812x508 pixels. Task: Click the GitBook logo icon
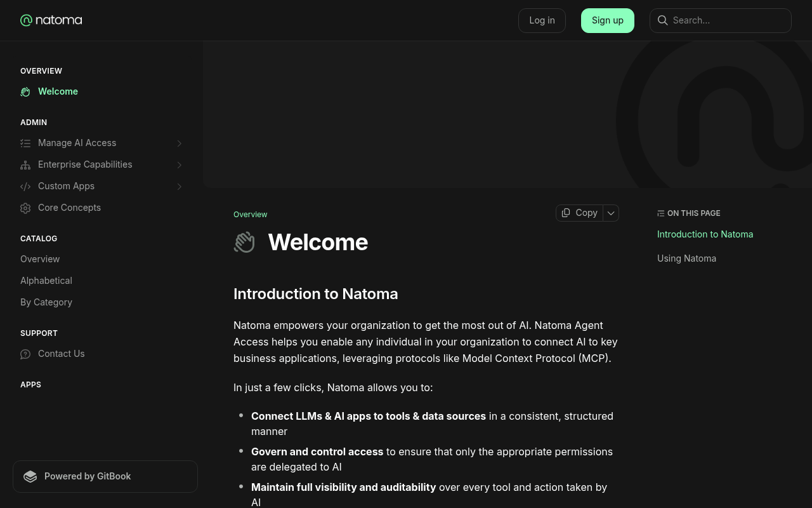(x=30, y=476)
